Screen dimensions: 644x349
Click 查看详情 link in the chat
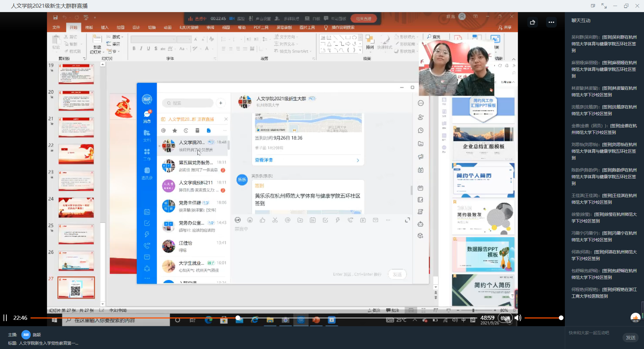tap(264, 160)
